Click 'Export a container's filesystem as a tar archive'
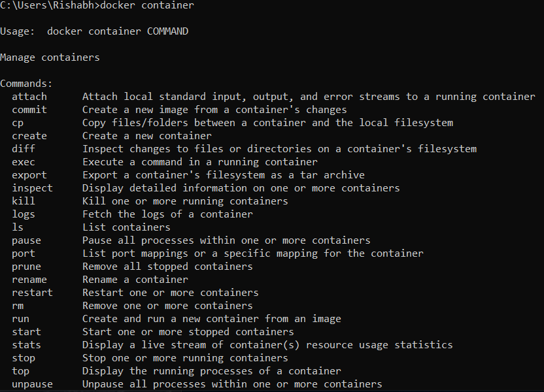The image size is (544, 392). (224, 175)
